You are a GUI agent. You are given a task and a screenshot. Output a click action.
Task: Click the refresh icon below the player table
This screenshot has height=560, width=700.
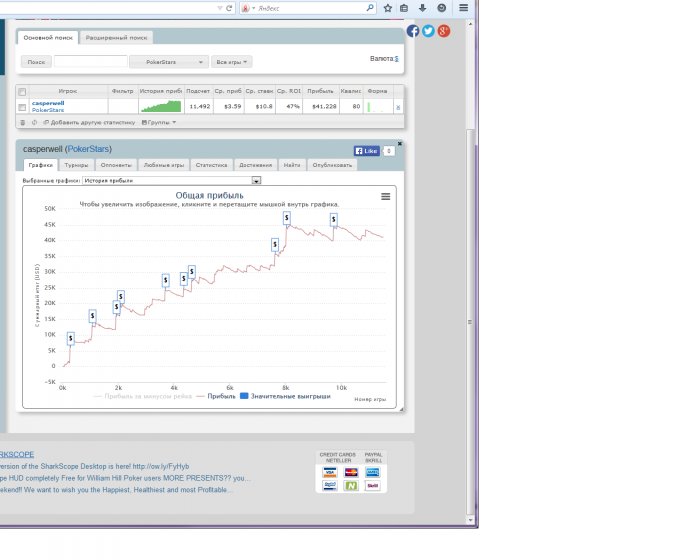pos(34,122)
